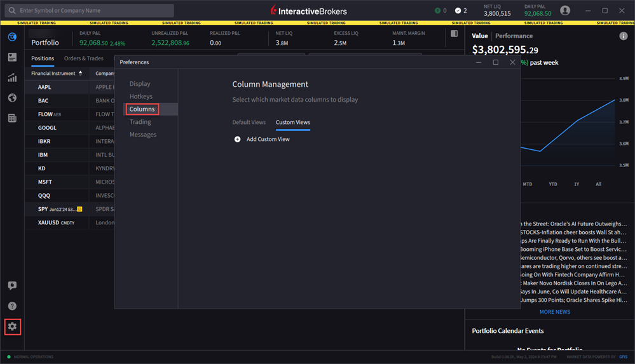Select the IBKR position row
The image size is (635, 364).
coord(70,141)
